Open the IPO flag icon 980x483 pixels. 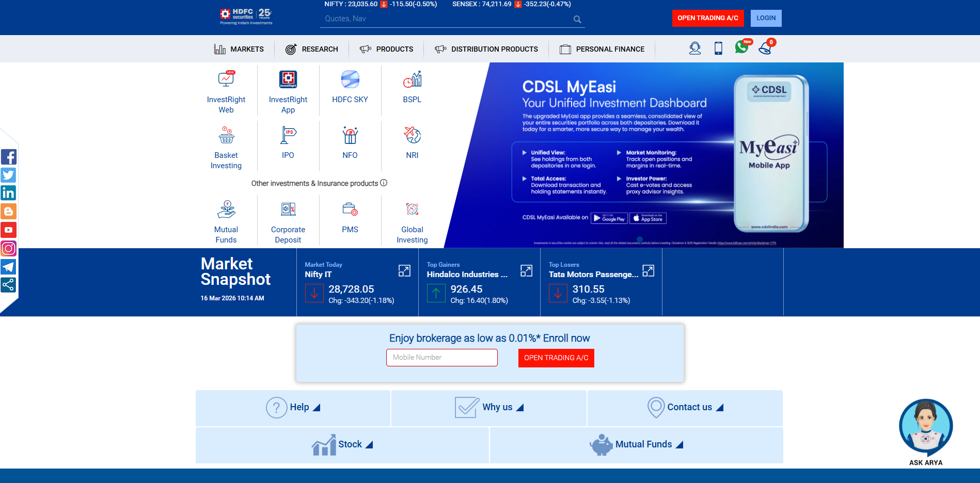tap(288, 135)
